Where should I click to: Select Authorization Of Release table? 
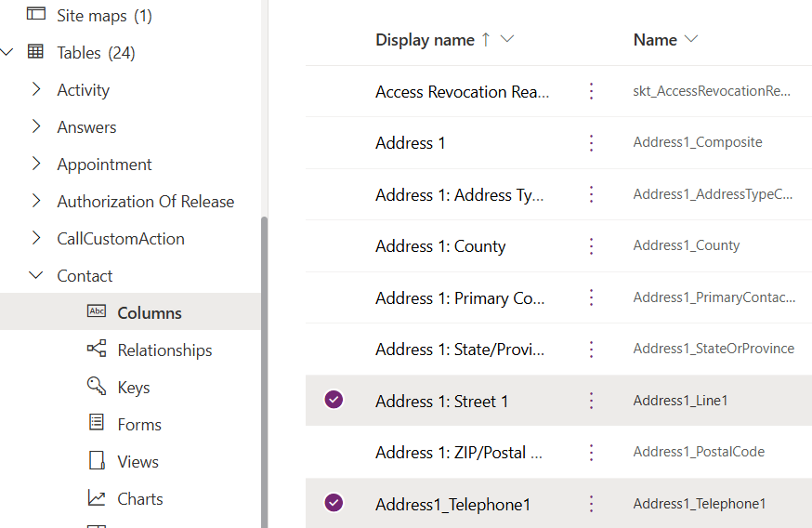[145, 201]
